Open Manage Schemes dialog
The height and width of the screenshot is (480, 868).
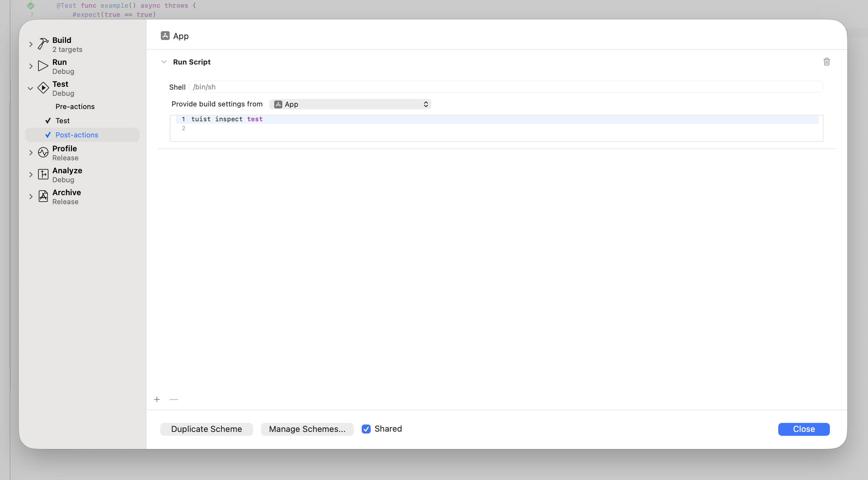pos(307,429)
